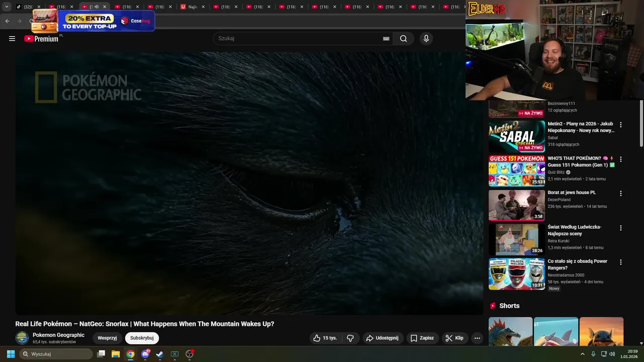This screenshot has height=362, width=644.
Task: Click 'Bezimienny111' channel text
Action: pyautogui.click(x=561, y=104)
